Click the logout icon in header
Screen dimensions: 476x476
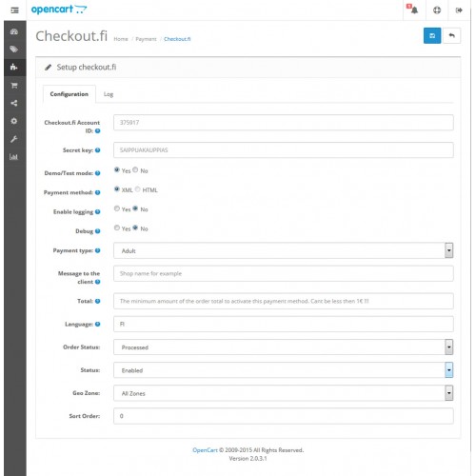tap(459, 10)
